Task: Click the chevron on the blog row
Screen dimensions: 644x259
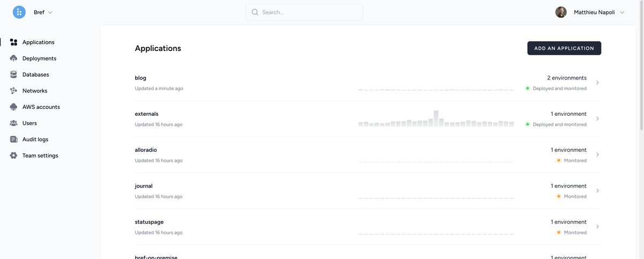Action: (598, 83)
